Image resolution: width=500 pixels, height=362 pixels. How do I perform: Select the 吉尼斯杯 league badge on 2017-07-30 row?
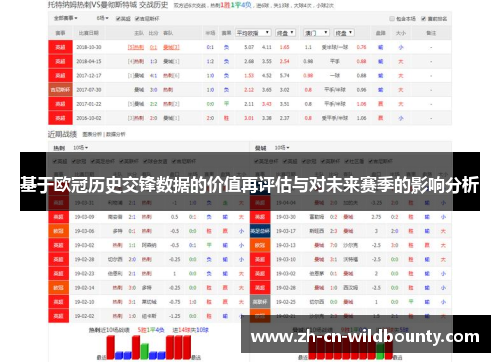(60, 90)
